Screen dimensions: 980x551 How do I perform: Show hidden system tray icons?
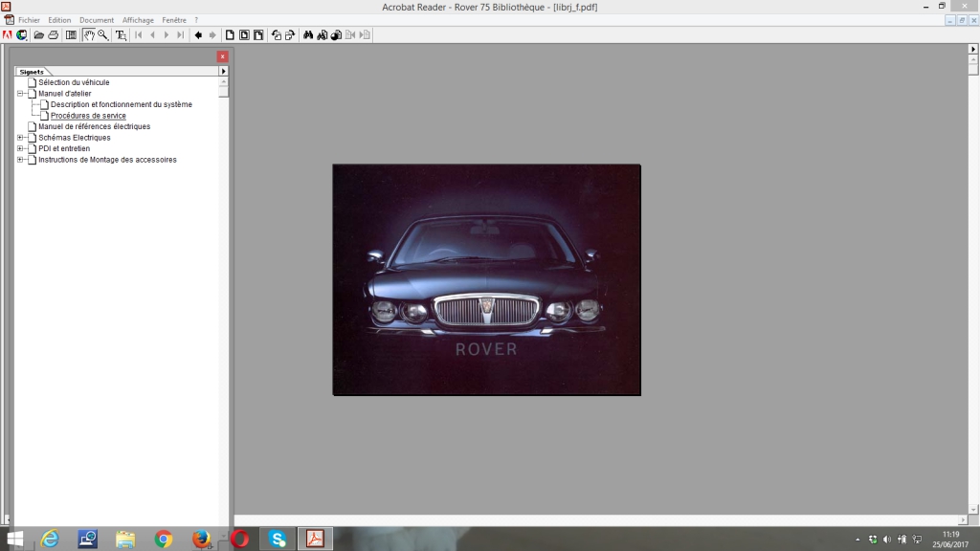tap(857, 540)
